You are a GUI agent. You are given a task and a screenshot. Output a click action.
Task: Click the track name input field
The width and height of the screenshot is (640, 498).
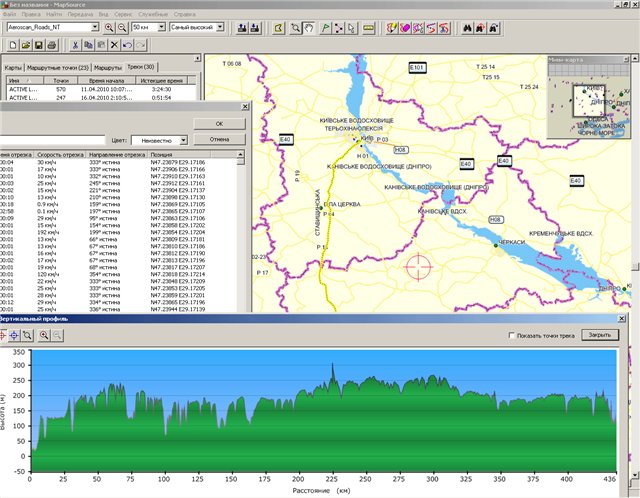[52, 140]
